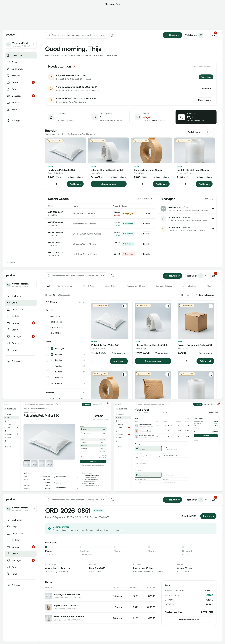Bookmark the Save up to 11% envelope card
225x644 pixels.
168,374
